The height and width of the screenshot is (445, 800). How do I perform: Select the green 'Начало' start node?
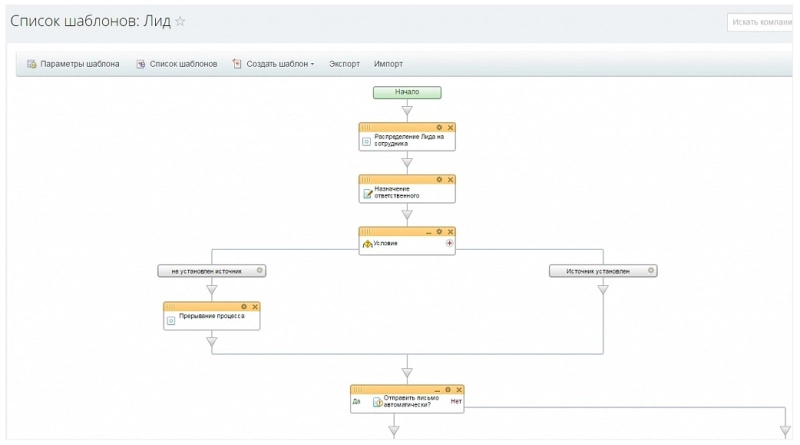pyautogui.click(x=407, y=92)
